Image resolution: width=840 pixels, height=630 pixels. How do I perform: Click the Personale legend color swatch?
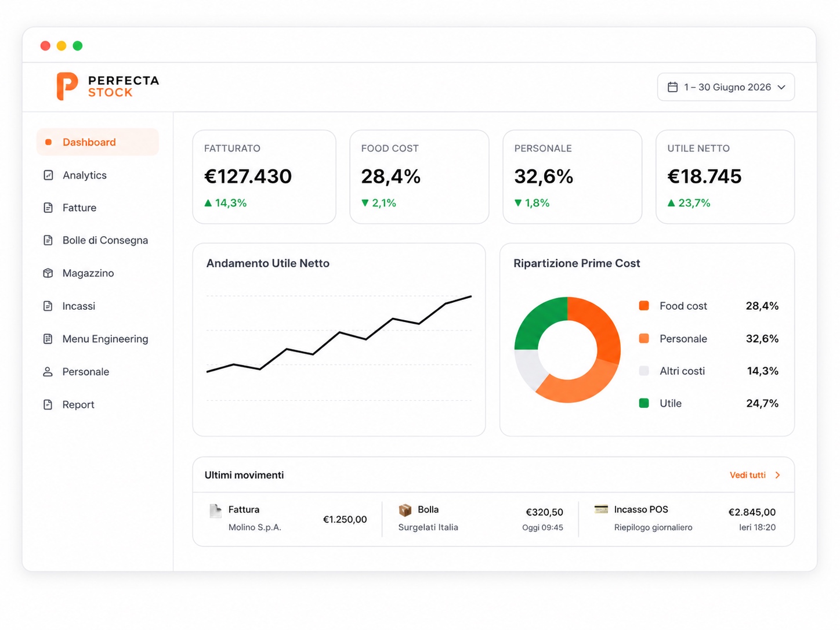644,339
